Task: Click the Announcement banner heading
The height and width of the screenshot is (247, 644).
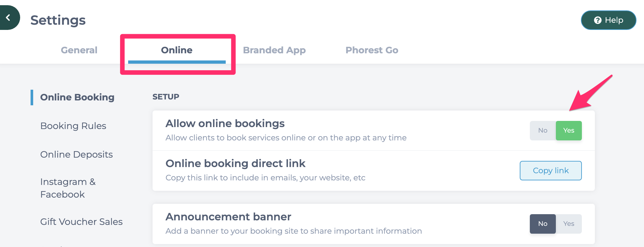Action: pyautogui.click(x=228, y=217)
